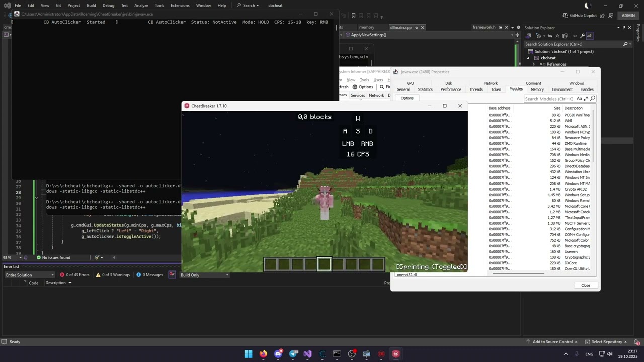Click Sync with Active Document icon

tap(550, 36)
